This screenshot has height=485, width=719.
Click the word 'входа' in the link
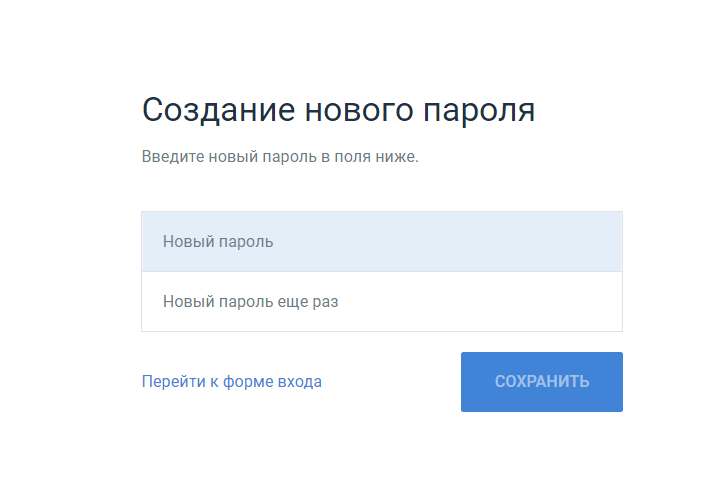click(297, 382)
